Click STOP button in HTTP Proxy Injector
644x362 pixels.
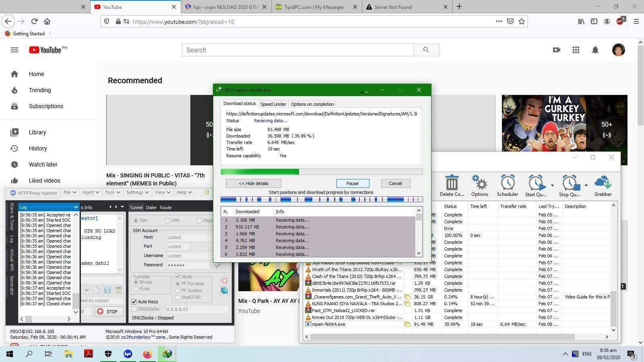[108, 311]
